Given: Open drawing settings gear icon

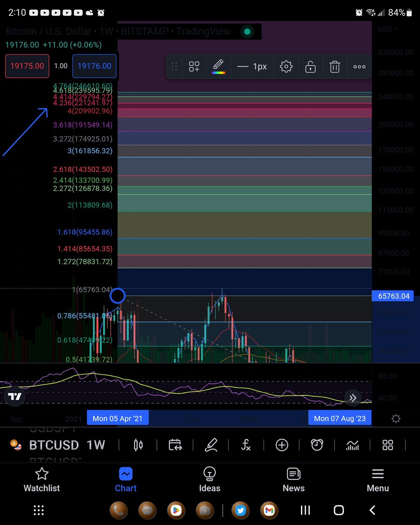Looking at the screenshot, I should pos(286,66).
